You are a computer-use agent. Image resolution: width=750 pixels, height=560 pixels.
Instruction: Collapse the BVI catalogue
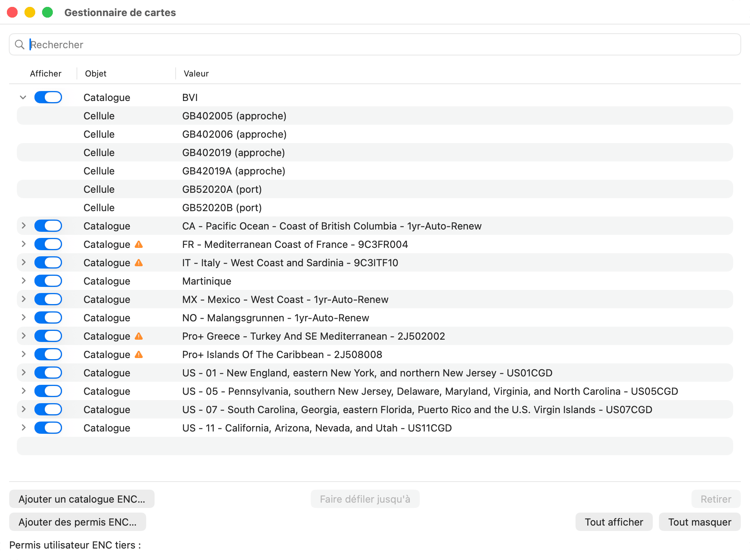pos(23,97)
